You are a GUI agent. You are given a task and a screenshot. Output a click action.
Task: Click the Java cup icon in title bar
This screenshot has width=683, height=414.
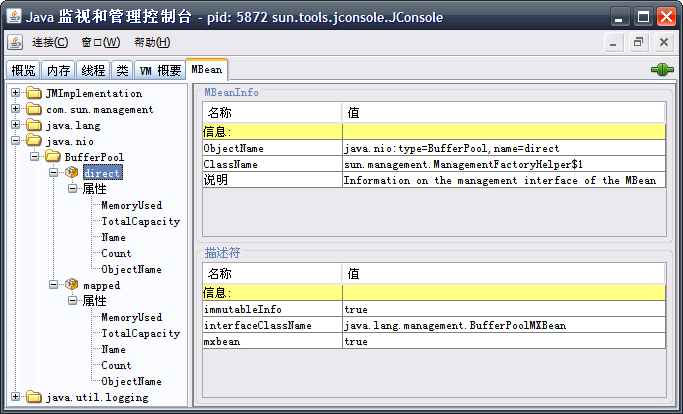click(14, 17)
